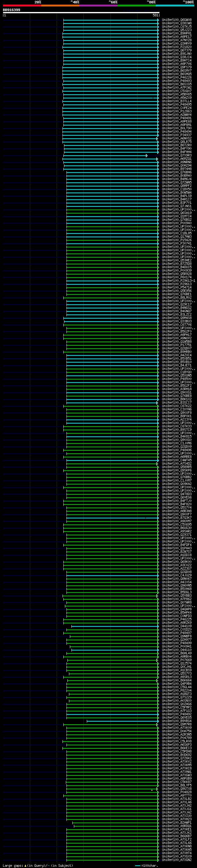The width and height of the screenshot is (197, 868).
Task: Select label UniRef100_Q76BH6
Action: [177, 172]
